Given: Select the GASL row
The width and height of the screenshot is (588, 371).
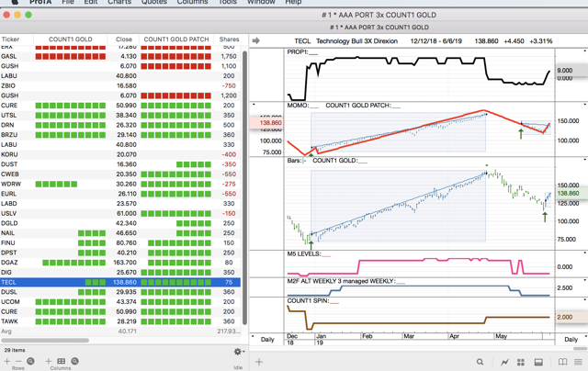Looking at the screenshot, I should point(120,56).
